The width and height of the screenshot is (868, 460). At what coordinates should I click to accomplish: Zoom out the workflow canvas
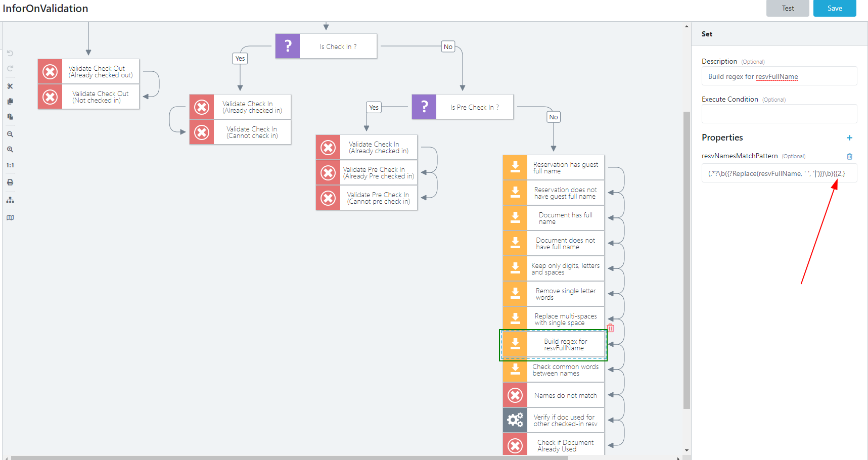click(10, 134)
